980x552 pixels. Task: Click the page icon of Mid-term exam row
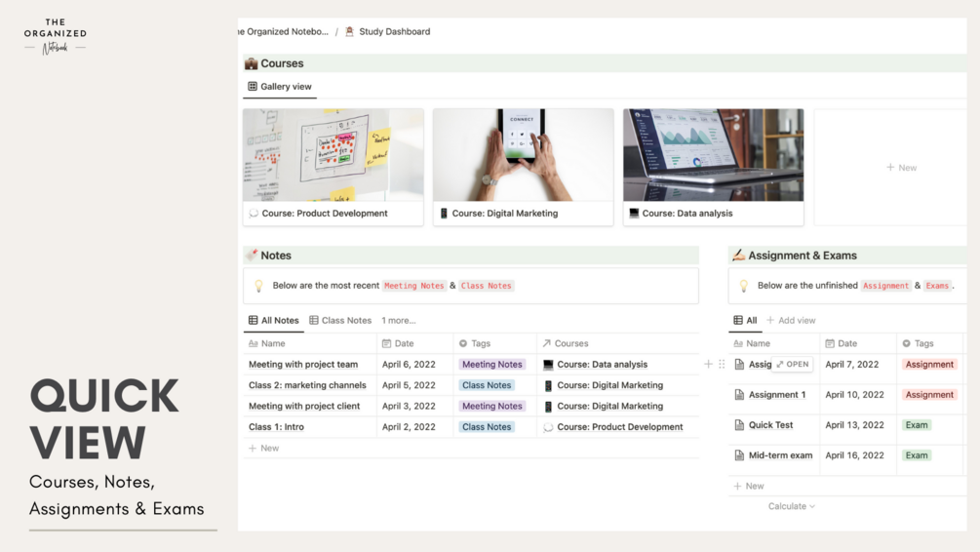(739, 455)
